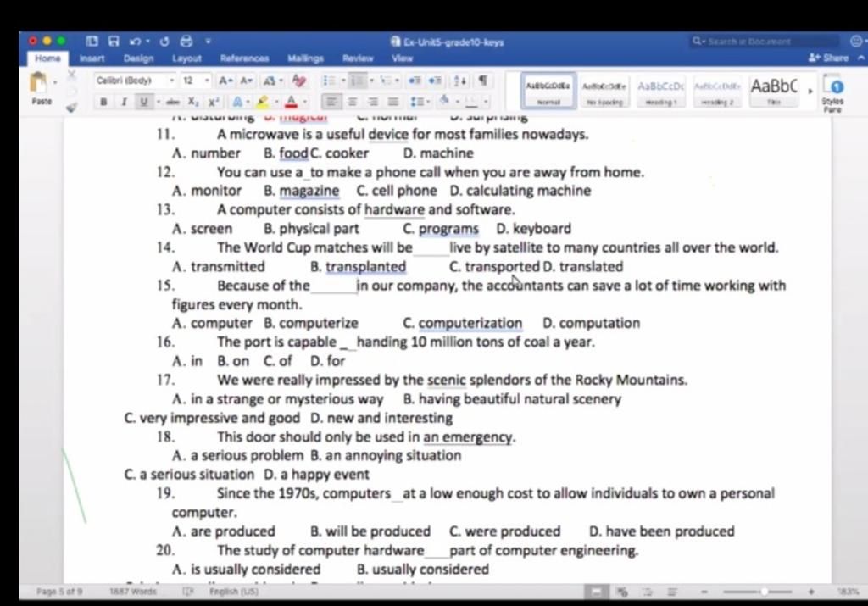Image resolution: width=868 pixels, height=606 pixels.
Task: Toggle Italic formatting
Action: (124, 102)
